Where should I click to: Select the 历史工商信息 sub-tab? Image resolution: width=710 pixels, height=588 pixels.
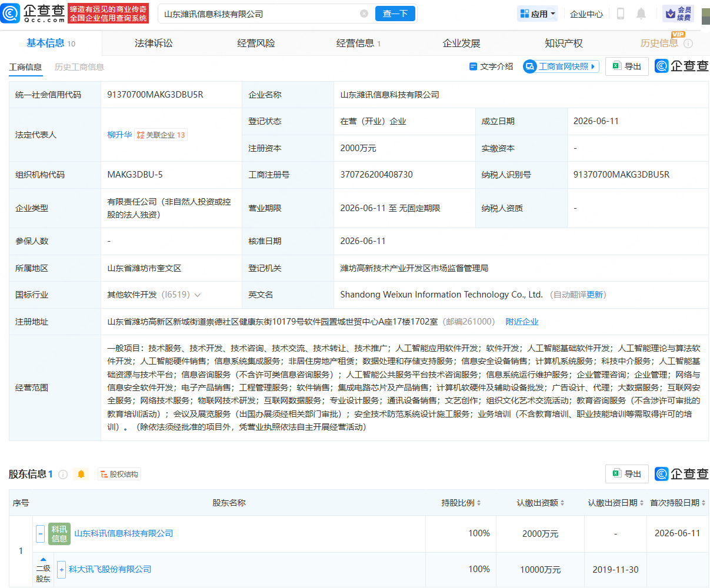(79, 67)
